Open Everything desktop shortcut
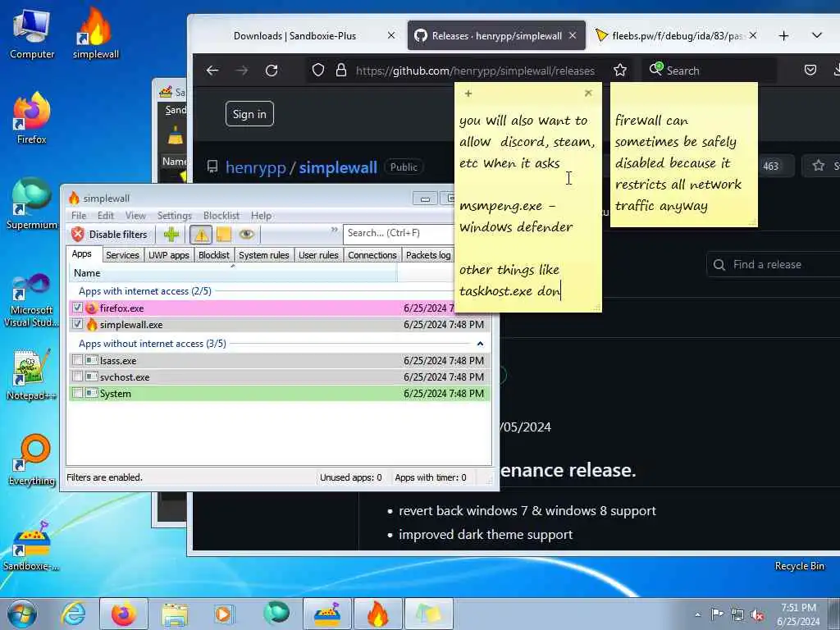 [x=32, y=459]
